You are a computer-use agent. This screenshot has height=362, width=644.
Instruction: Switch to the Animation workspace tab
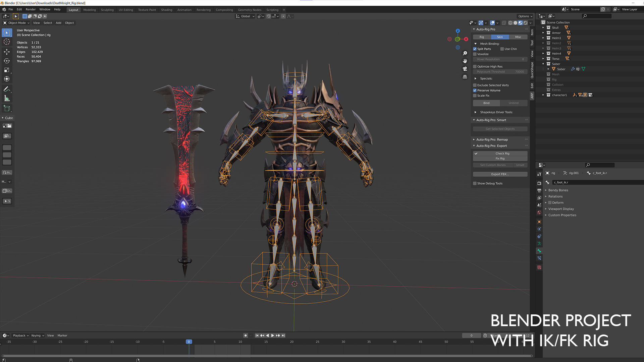click(184, 10)
